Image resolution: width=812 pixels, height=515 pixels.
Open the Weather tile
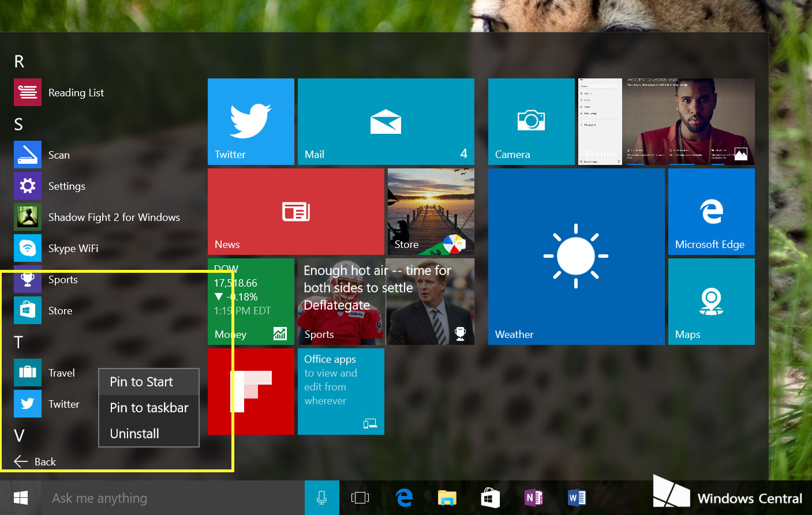(577, 257)
